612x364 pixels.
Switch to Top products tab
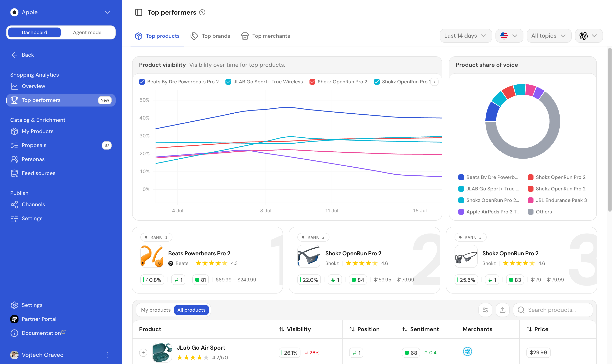(x=157, y=36)
